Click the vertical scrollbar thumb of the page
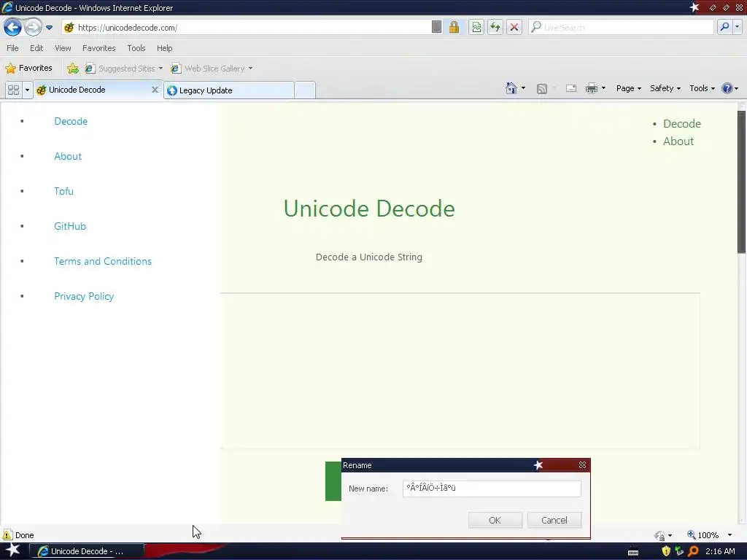Viewport: 747px width, 560px height. [741, 182]
